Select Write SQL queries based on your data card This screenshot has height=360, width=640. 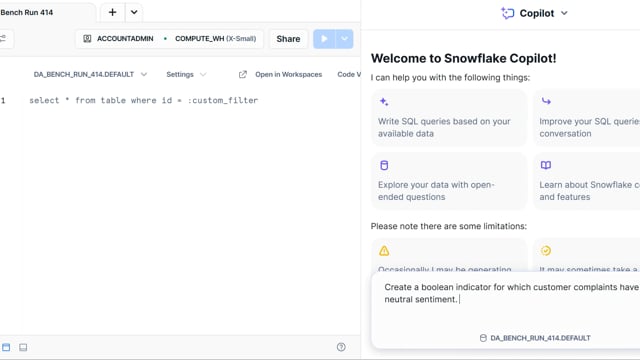point(449,118)
